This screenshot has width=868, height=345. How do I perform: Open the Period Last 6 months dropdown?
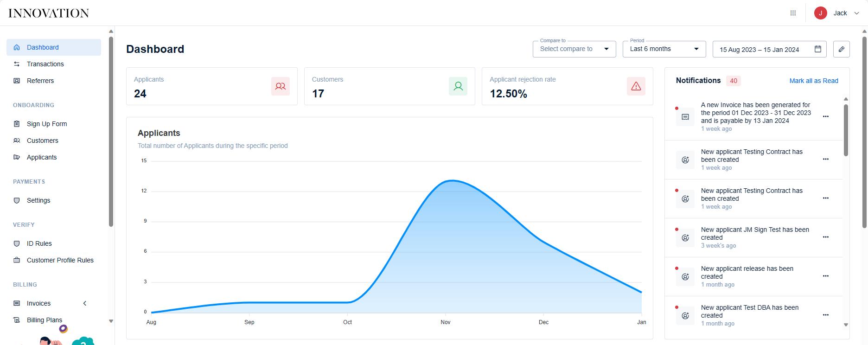[x=664, y=49]
